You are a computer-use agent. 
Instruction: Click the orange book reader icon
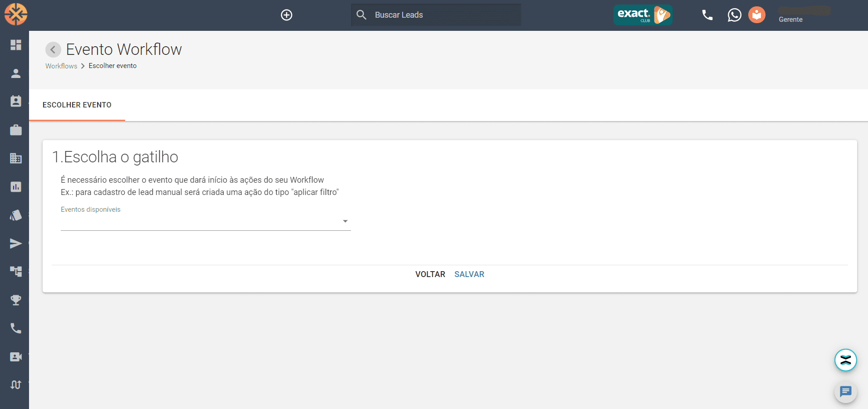click(x=756, y=15)
